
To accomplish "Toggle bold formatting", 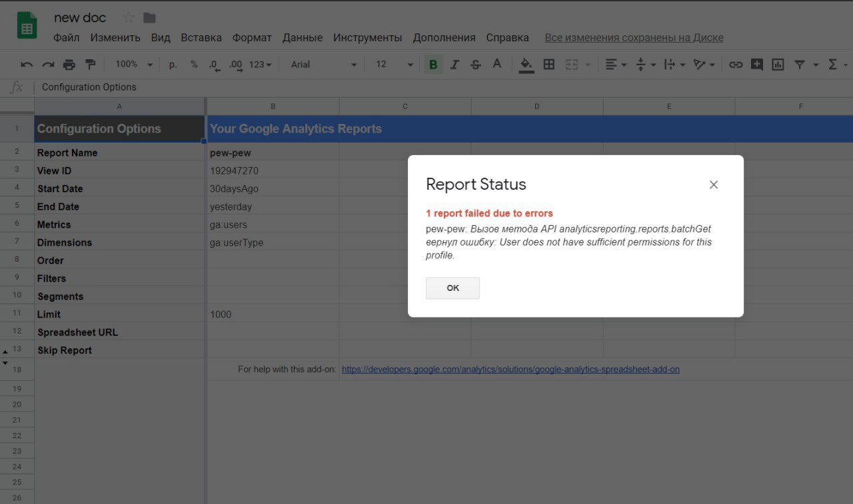I will click(x=434, y=65).
